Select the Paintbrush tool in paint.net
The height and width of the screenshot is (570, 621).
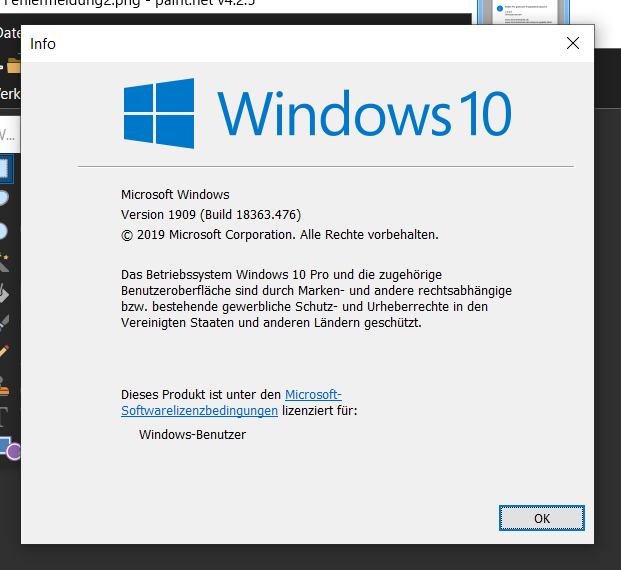pyautogui.click(x=5, y=322)
